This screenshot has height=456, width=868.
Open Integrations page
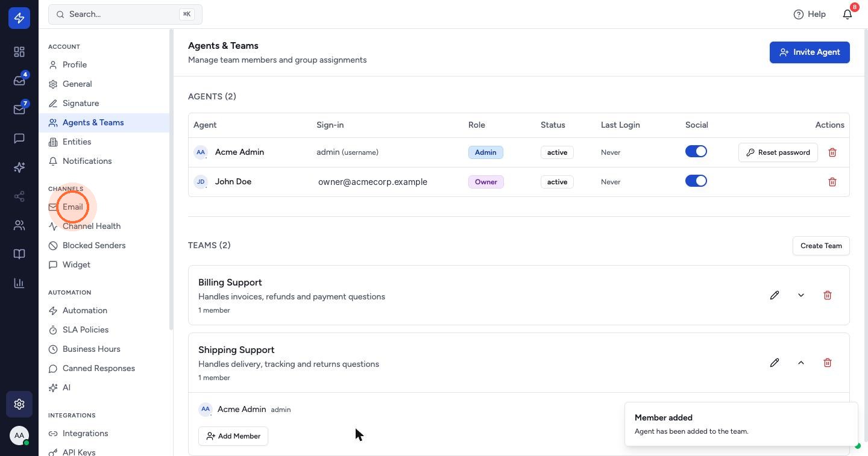104,433
